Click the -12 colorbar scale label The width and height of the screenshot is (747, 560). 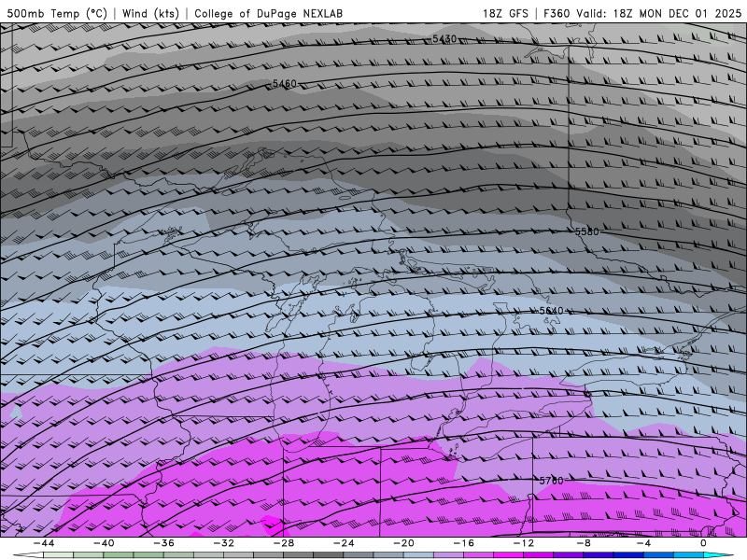coord(524,543)
